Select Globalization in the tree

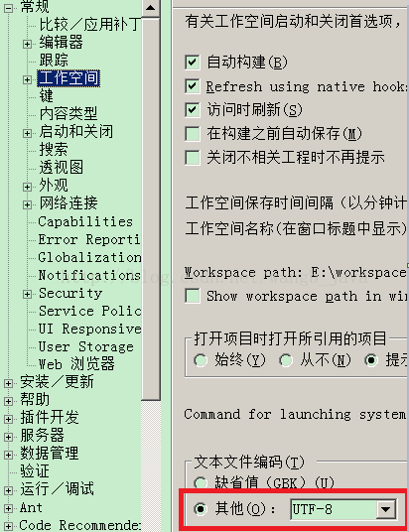[x=89, y=257]
